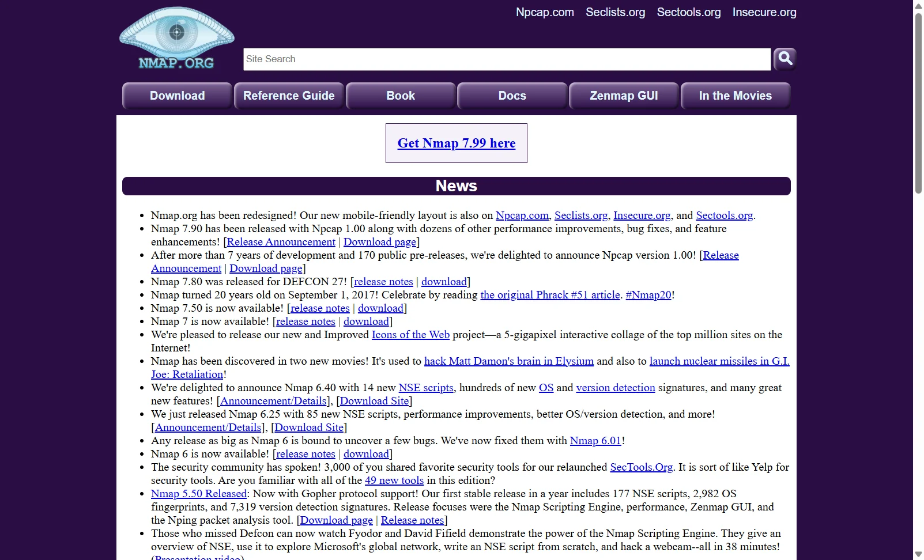
Task: Open the Download menu tab
Action: pos(177,96)
